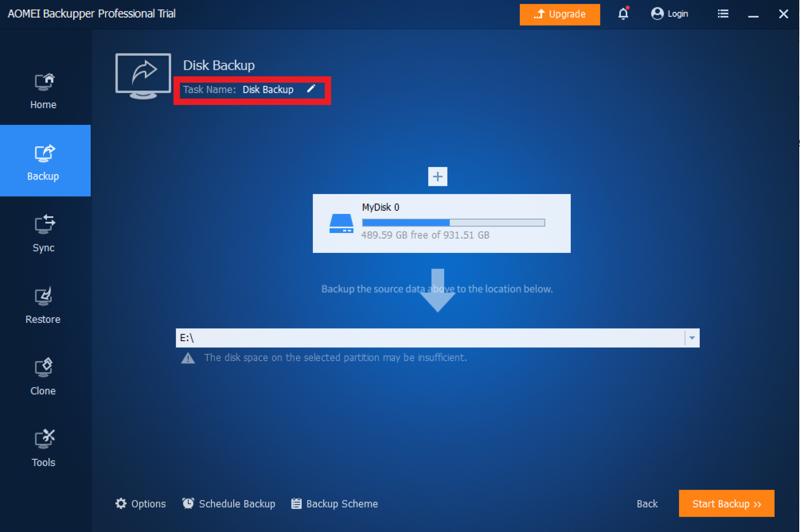
Task: Click the Options gear icon
Action: coord(121,504)
